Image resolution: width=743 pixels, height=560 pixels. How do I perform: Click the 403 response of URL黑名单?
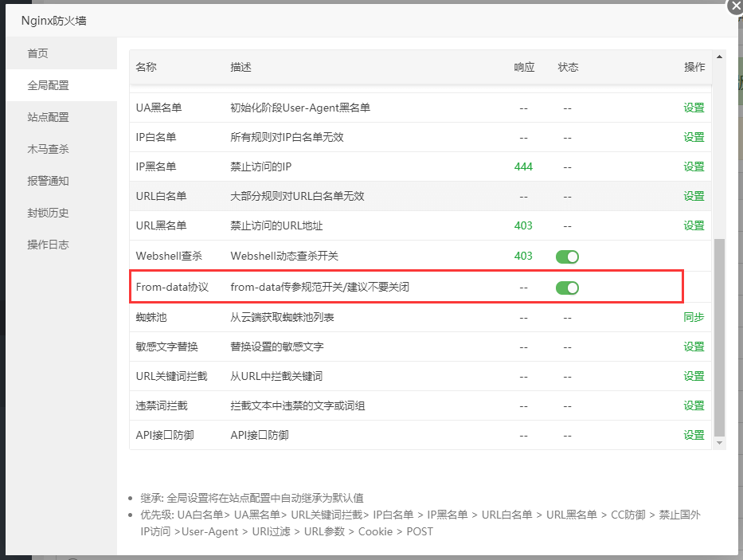(523, 225)
